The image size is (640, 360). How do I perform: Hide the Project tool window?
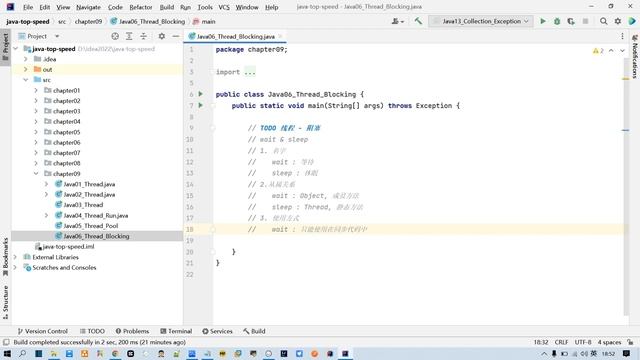coord(176,36)
